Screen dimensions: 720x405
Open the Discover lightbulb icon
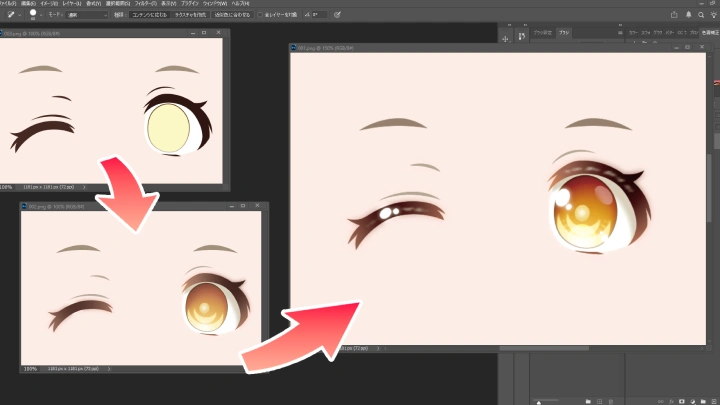coord(714,15)
